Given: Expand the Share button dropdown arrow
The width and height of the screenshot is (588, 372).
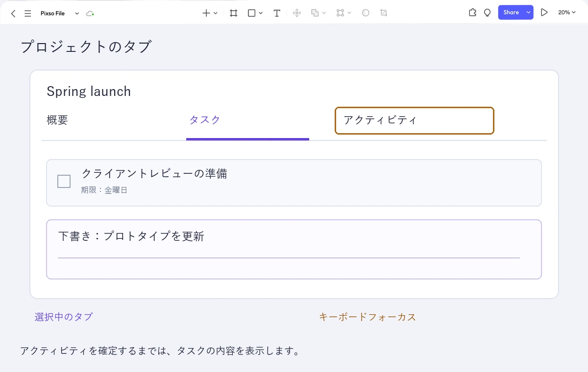Looking at the screenshot, I should (x=529, y=13).
